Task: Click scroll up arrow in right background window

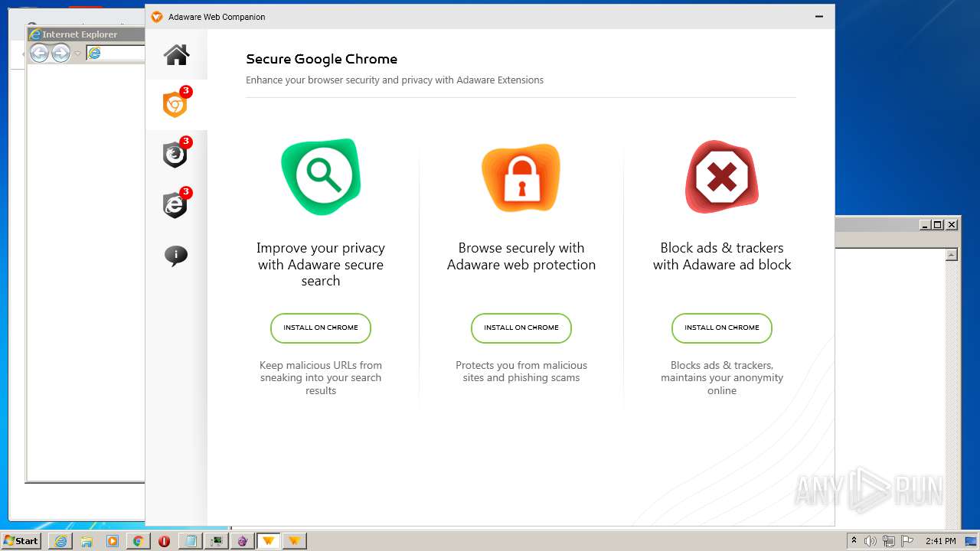Action: click(x=952, y=255)
